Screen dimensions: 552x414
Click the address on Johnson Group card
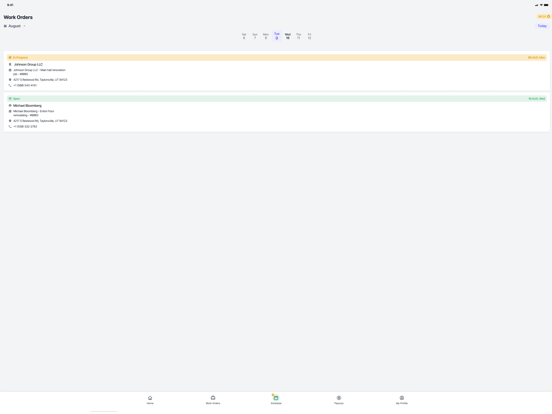[x=40, y=80]
